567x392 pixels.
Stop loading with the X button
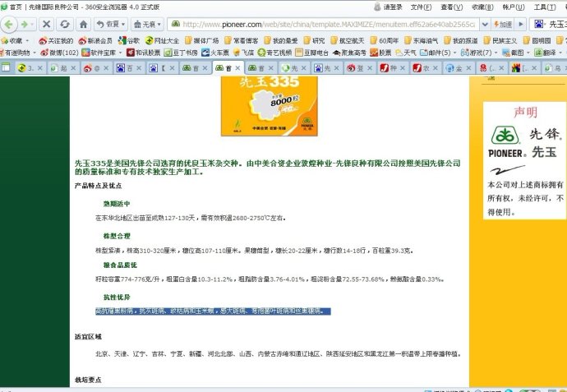coord(46,24)
